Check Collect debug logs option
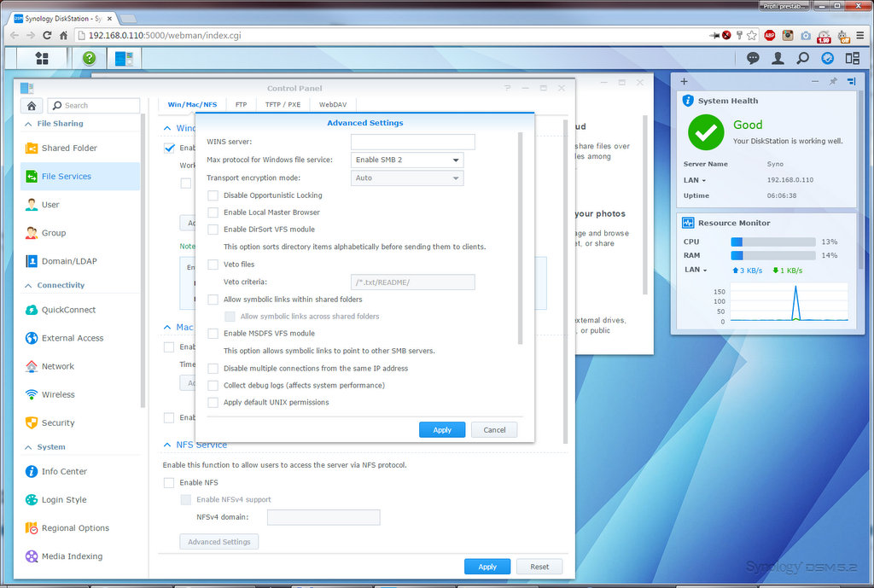 coord(213,385)
